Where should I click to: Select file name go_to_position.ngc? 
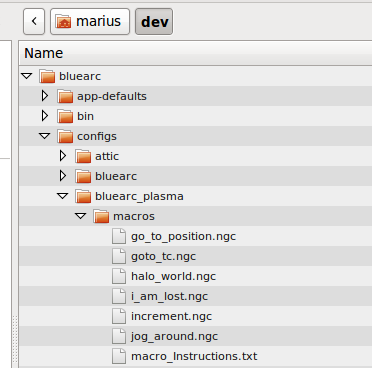coord(183,237)
